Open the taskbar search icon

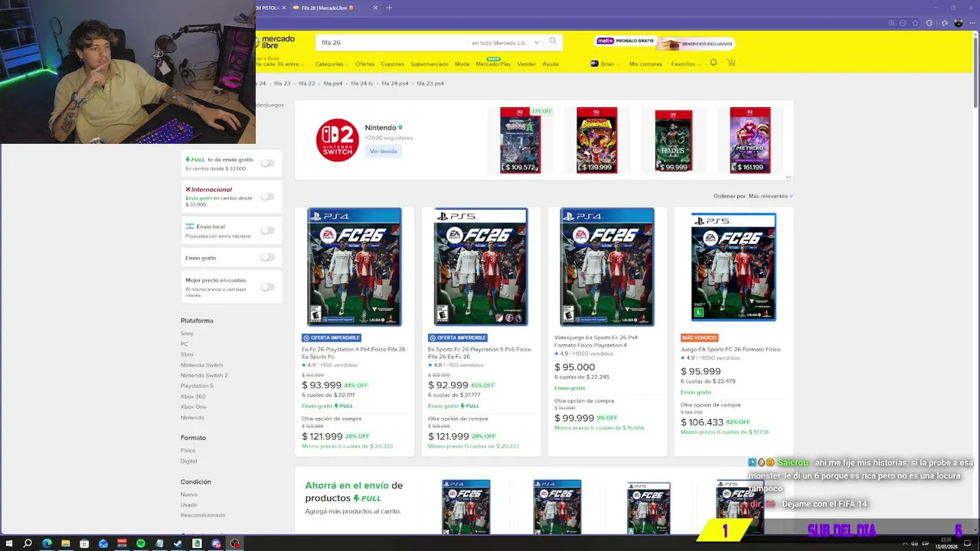pyautogui.click(x=28, y=543)
